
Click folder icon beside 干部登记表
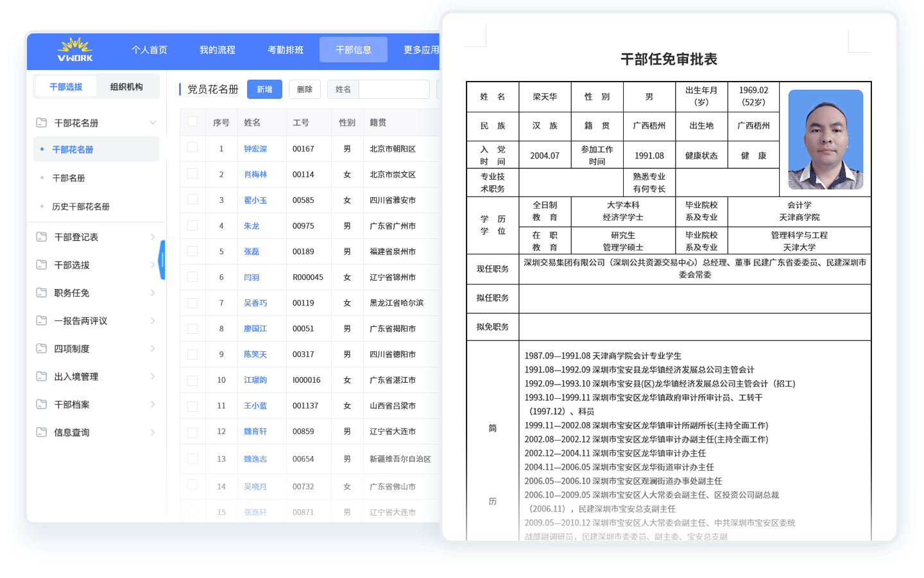pyautogui.click(x=42, y=237)
